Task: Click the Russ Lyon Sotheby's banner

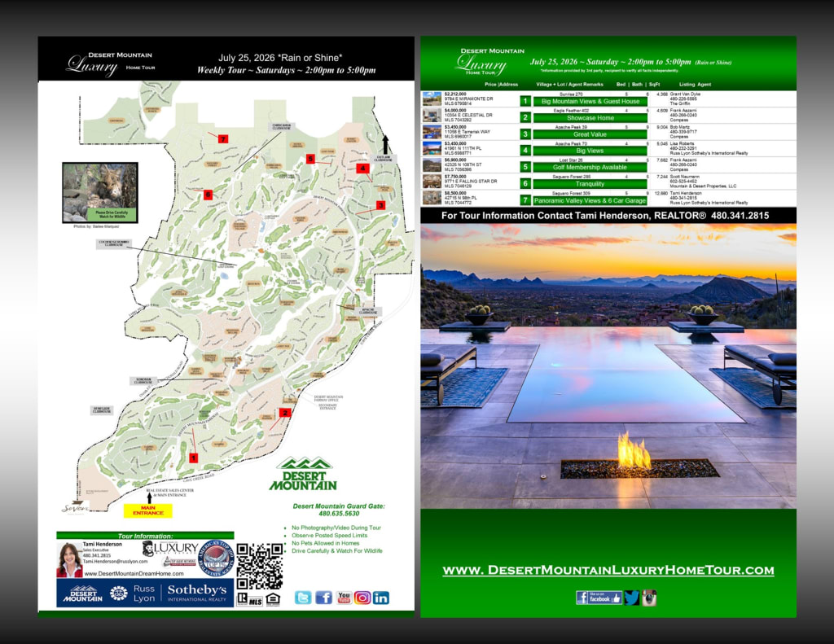Action: coord(145,593)
